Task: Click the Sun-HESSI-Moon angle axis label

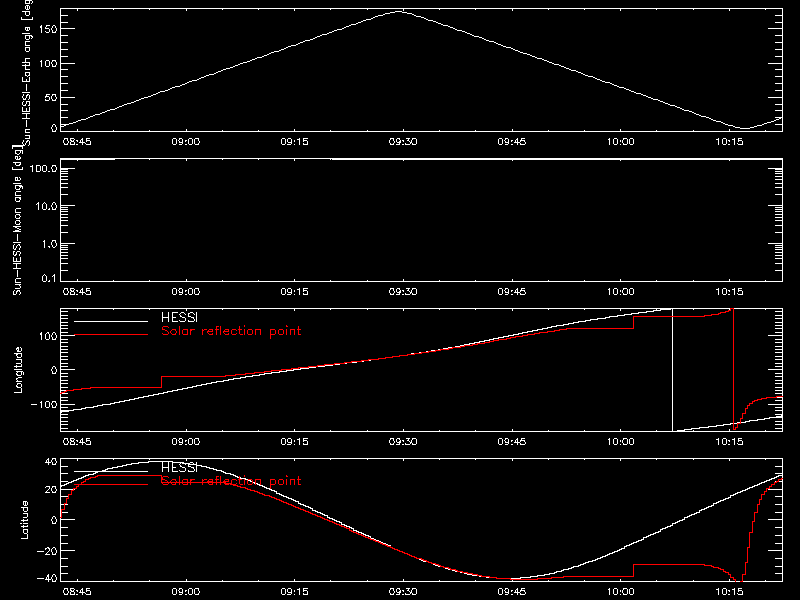Action: click(x=17, y=220)
